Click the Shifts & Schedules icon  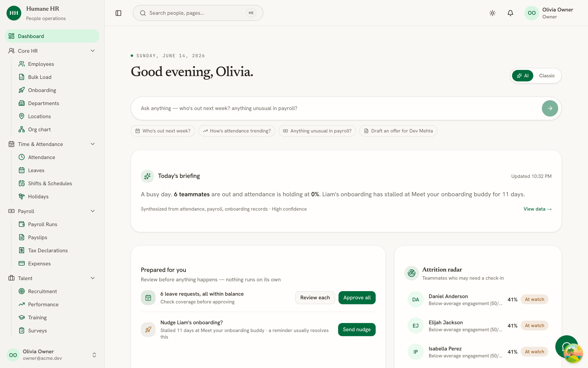[22, 183]
